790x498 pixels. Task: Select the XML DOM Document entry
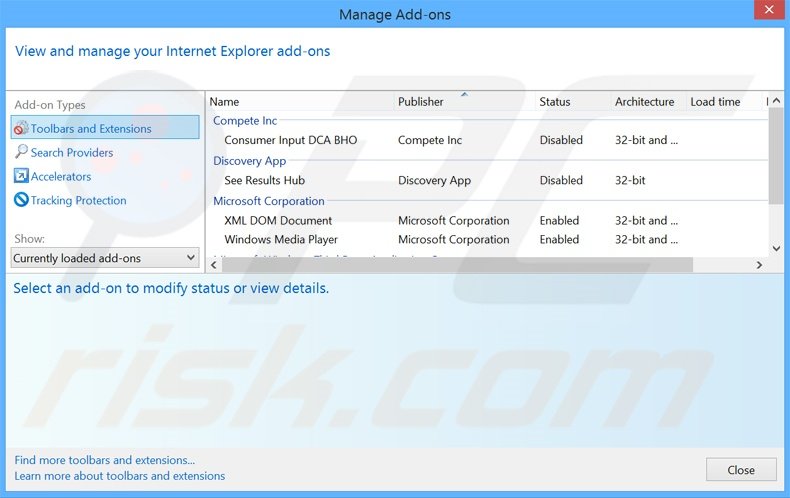click(x=278, y=221)
